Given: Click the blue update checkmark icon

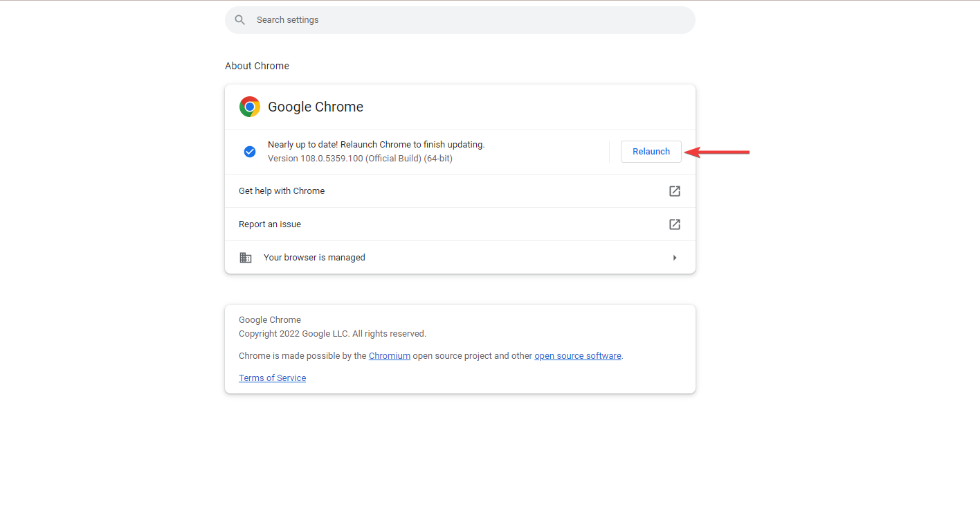Looking at the screenshot, I should (x=250, y=152).
